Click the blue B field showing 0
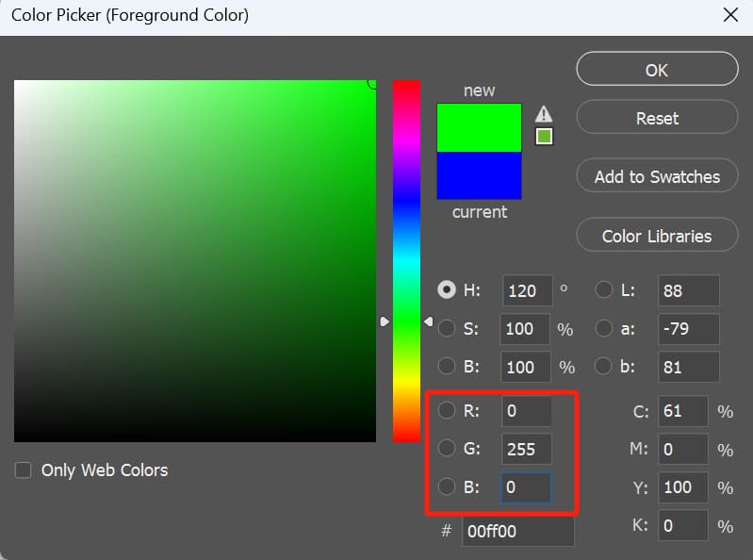The height and width of the screenshot is (560, 753). point(526,487)
